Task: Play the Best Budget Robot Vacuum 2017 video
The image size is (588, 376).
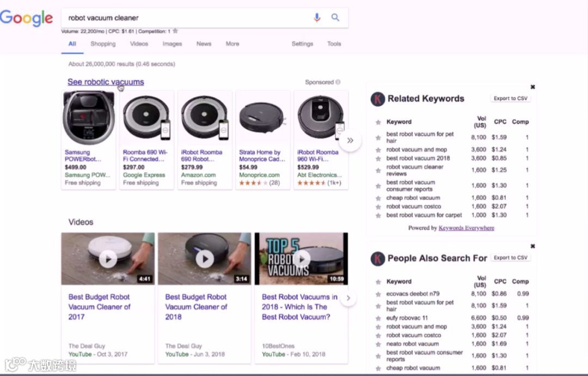Action: 107,259
